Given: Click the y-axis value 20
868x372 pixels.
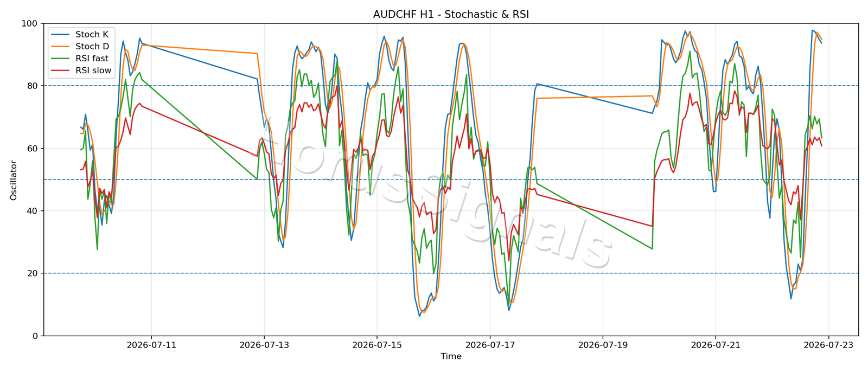Looking at the screenshot, I should [33, 273].
